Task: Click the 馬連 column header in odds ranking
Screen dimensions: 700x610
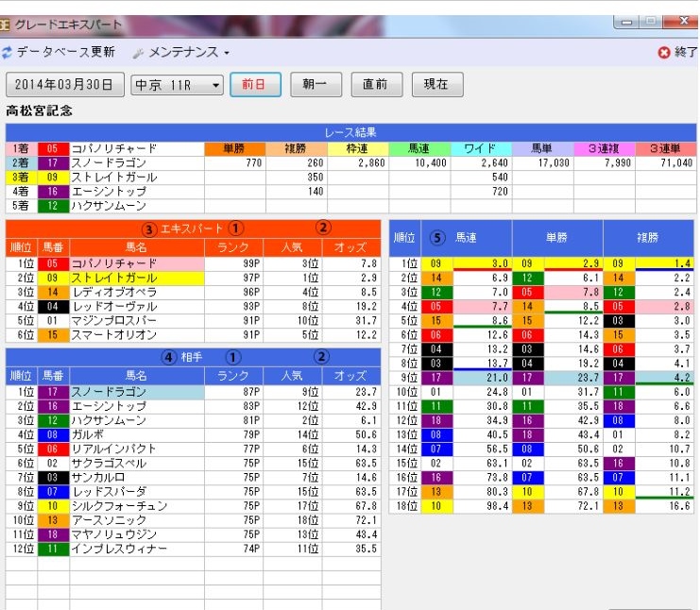Action: coord(466,238)
